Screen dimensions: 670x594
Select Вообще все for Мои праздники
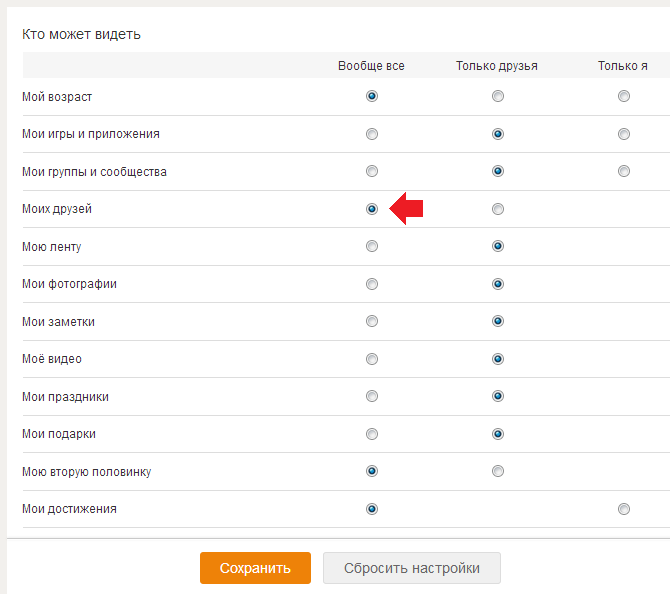pos(372,396)
